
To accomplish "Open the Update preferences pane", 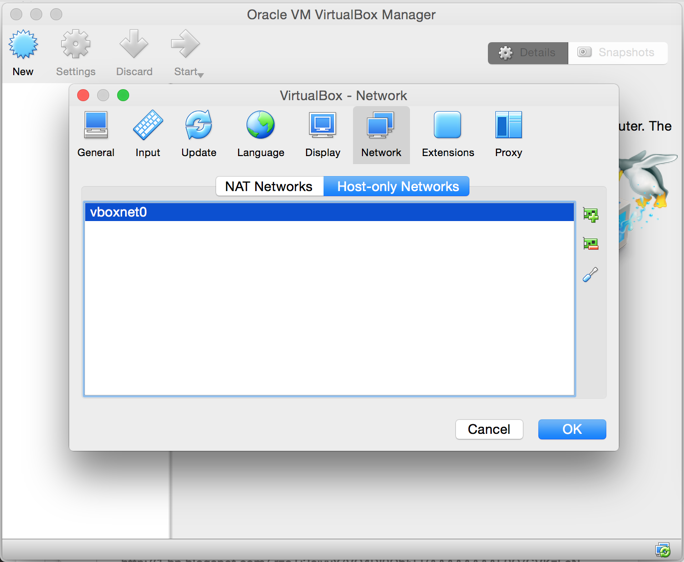I will point(198,134).
